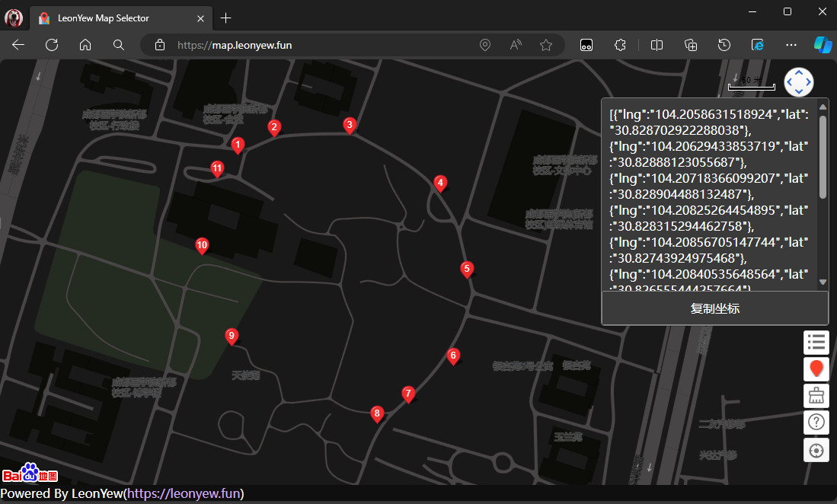Open the leonyew.fun footer link

point(184,493)
